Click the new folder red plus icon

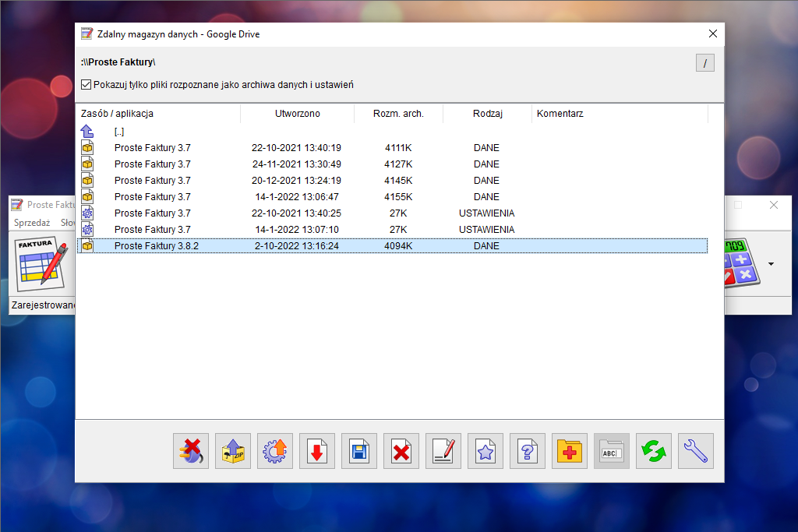570,451
